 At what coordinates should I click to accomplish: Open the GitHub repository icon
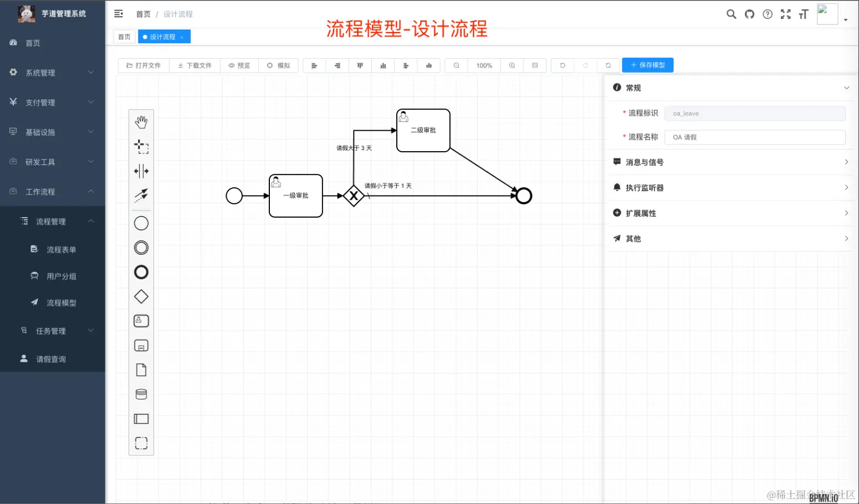tap(749, 14)
